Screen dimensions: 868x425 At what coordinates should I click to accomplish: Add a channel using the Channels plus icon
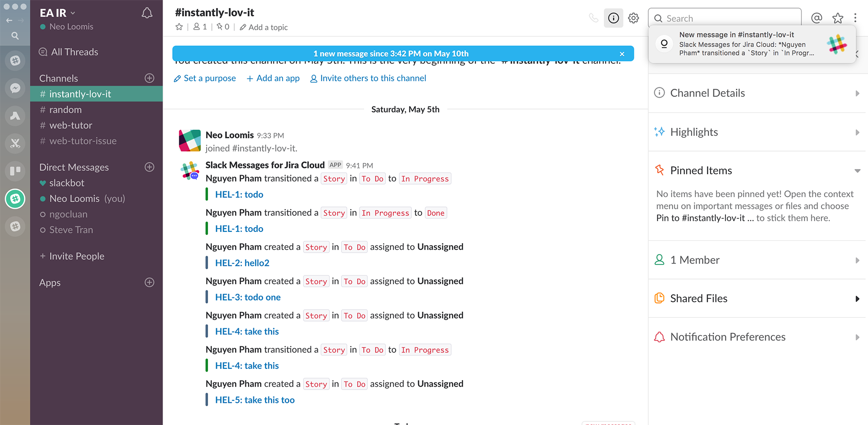click(150, 78)
